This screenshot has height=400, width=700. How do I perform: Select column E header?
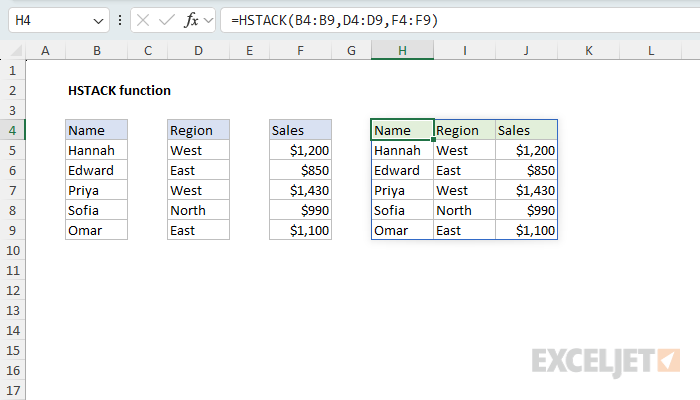250,50
